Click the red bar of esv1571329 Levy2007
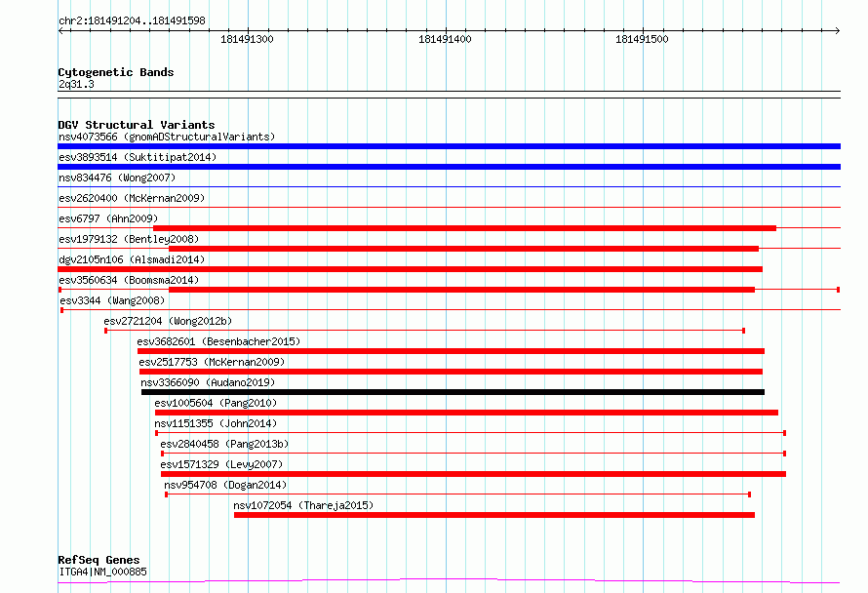Screen dimensions: 868x593 [x=473, y=474]
